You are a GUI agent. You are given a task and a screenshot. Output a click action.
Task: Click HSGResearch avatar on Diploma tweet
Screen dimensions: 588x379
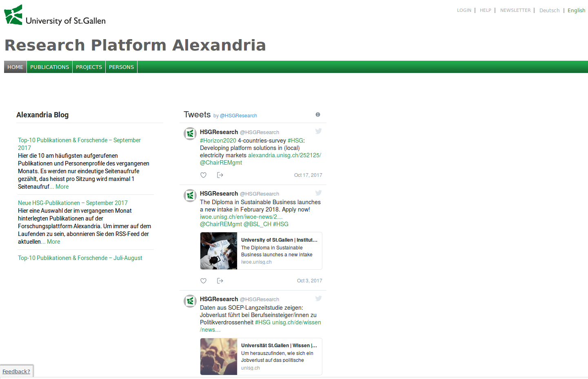190,195
